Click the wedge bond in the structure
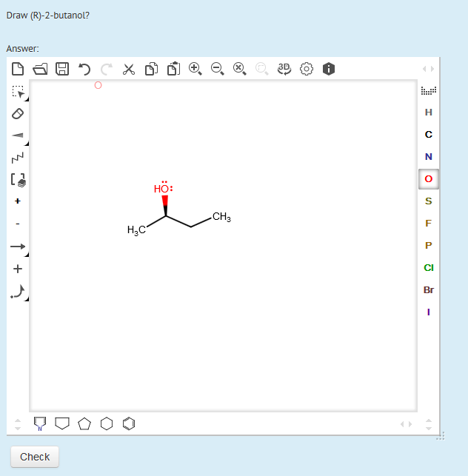Viewport: 468px width, 476px height. point(165,206)
